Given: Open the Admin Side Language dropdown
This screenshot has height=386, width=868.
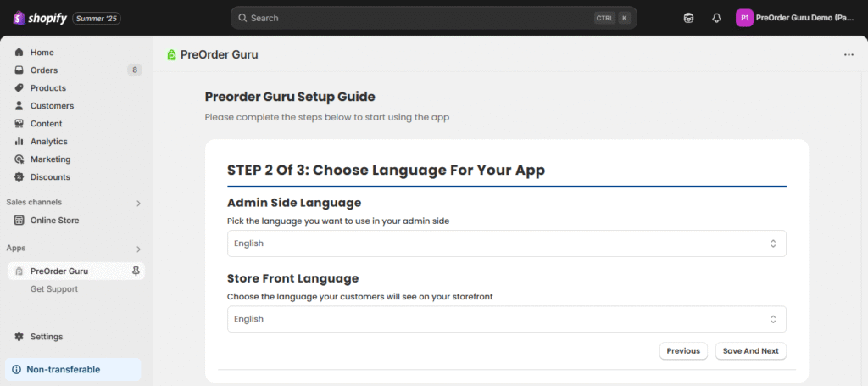Looking at the screenshot, I should 506,243.
